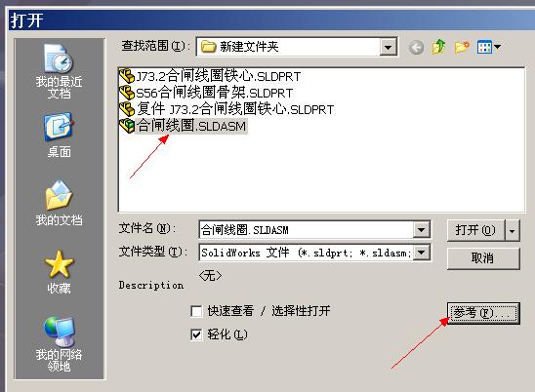
Task: Go up one folder level
Action: (438, 47)
